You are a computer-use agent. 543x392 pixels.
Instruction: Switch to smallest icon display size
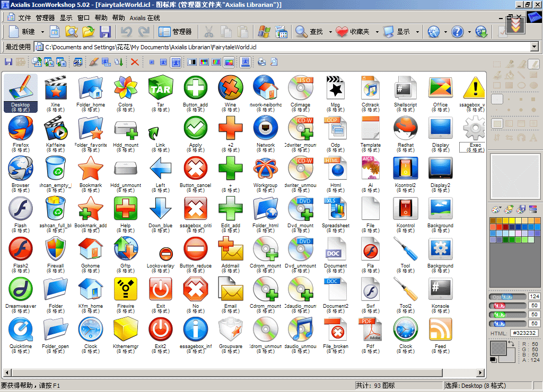[152, 63]
